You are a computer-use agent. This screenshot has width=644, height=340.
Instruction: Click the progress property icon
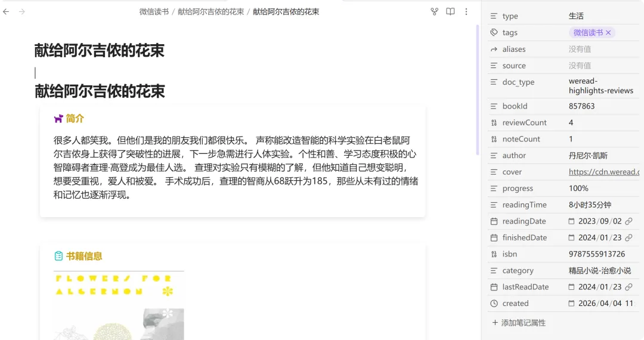[494, 188]
